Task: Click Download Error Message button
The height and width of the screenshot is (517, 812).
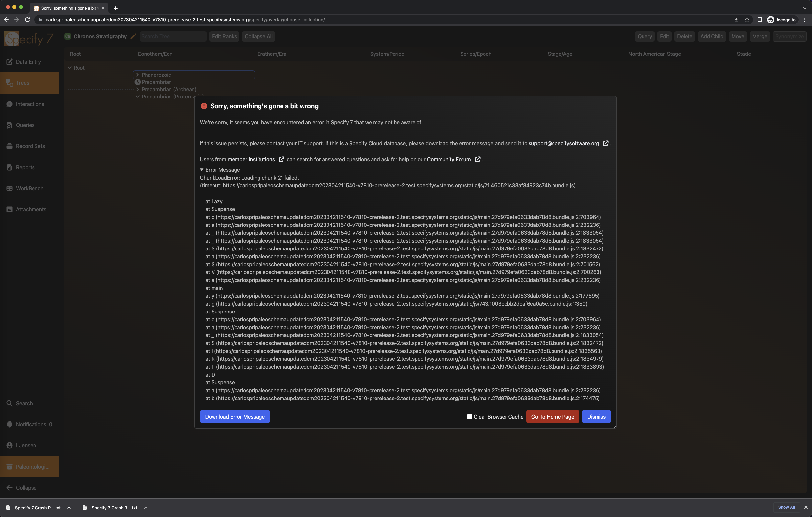Action: click(235, 417)
